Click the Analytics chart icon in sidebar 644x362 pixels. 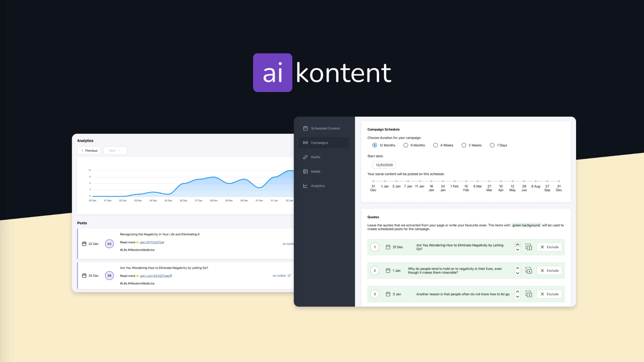305,186
